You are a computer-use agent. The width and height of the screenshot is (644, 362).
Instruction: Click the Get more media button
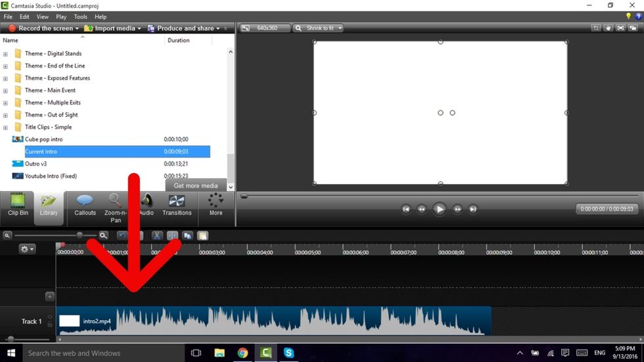[195, 186]
